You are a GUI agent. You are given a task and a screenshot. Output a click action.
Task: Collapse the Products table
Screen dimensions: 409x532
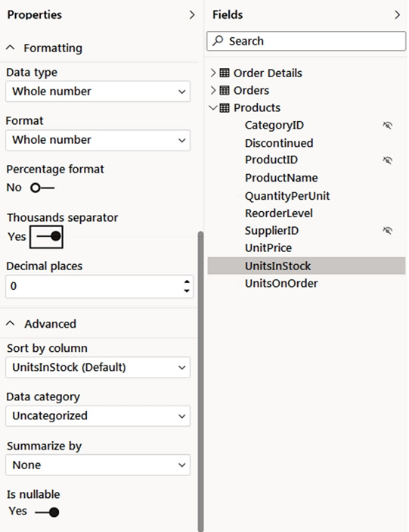point(212,108)
